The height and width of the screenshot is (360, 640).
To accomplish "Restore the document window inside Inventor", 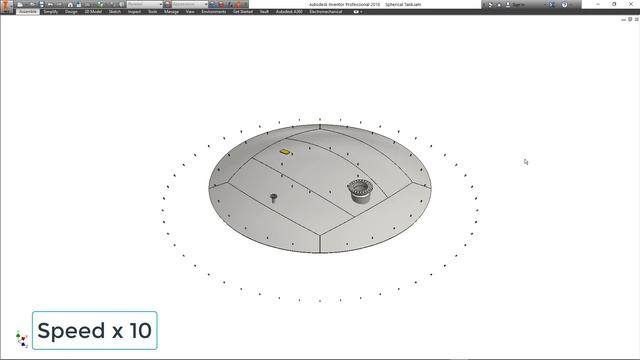I will 630,19.
